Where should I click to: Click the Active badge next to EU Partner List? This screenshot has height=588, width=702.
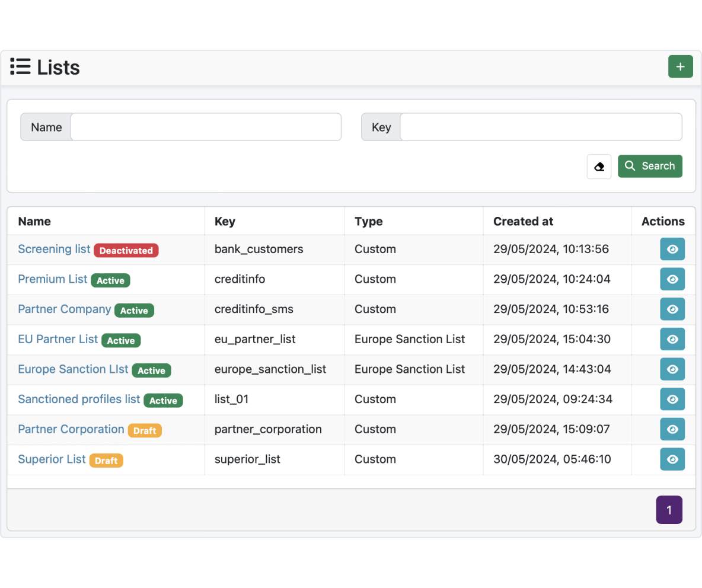(x=121, y=341)
